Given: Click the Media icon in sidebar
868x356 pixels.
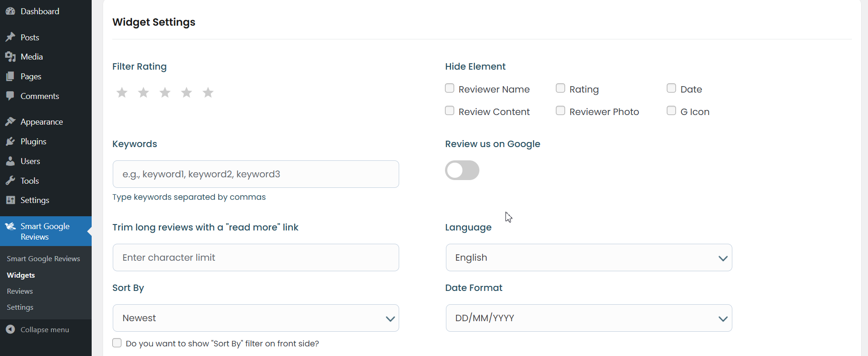Looking at the screenshot, I should tap(11, 57).
